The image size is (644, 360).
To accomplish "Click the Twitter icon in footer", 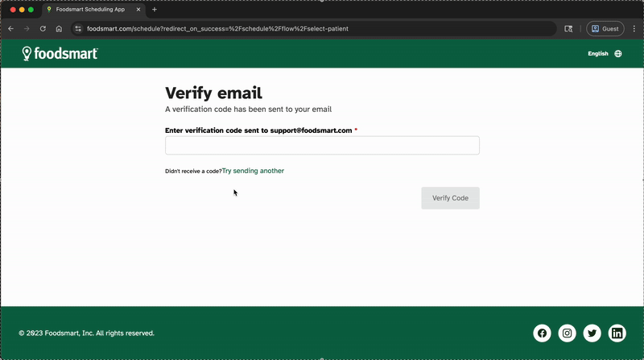I will point(592,333).
